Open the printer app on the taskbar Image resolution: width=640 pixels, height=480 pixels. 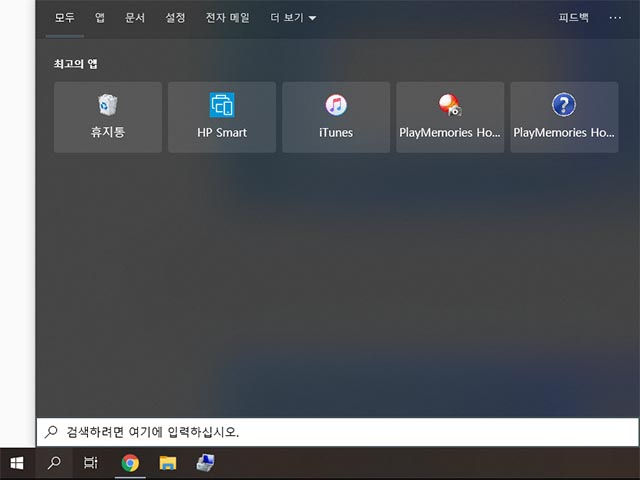point(205,463)
